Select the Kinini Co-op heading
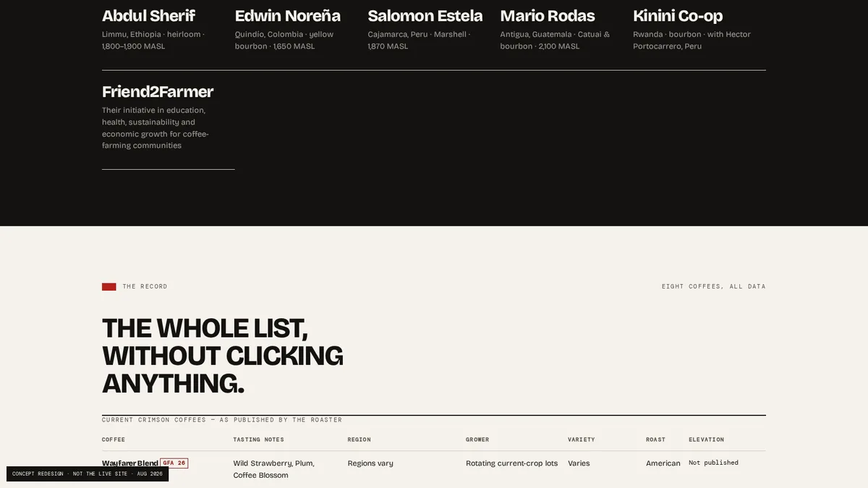Viewport: 868px width, 488px height. [678, 16]
